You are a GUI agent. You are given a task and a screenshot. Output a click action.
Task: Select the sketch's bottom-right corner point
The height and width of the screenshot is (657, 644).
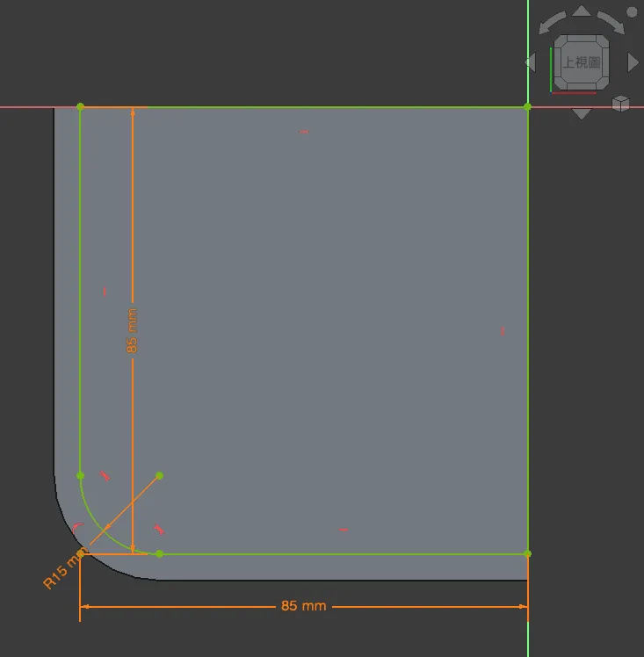527,553
